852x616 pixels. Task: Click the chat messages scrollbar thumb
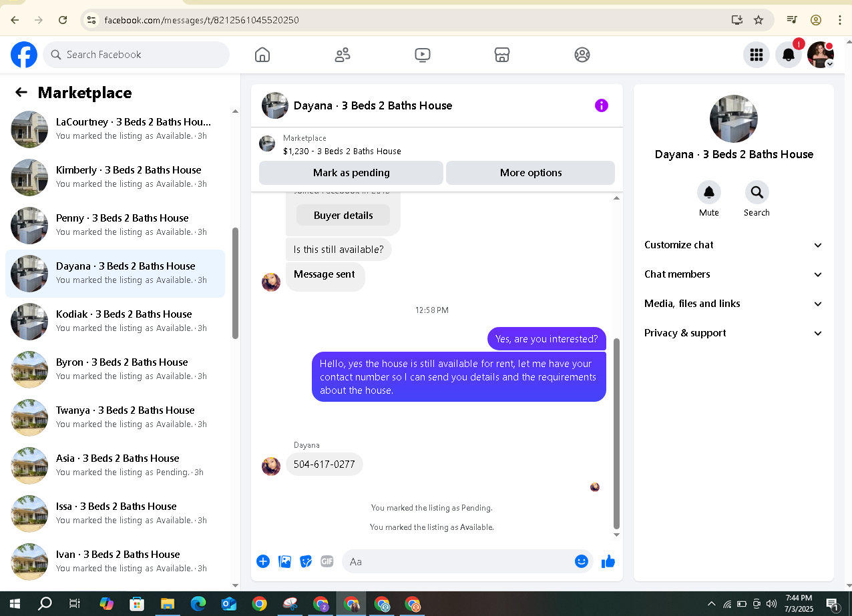point(616,433)
